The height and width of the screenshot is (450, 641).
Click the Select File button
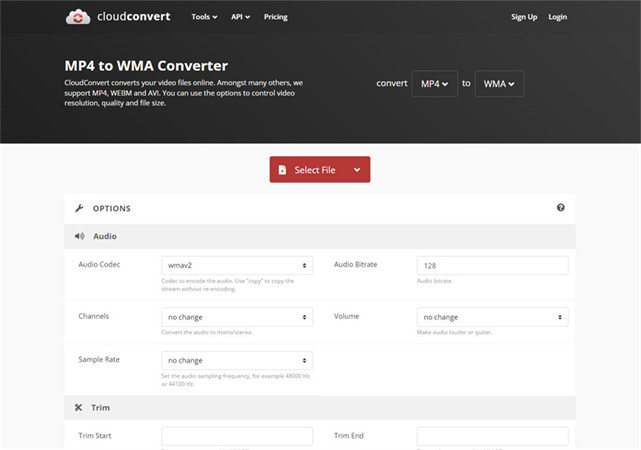coord(320,170)
